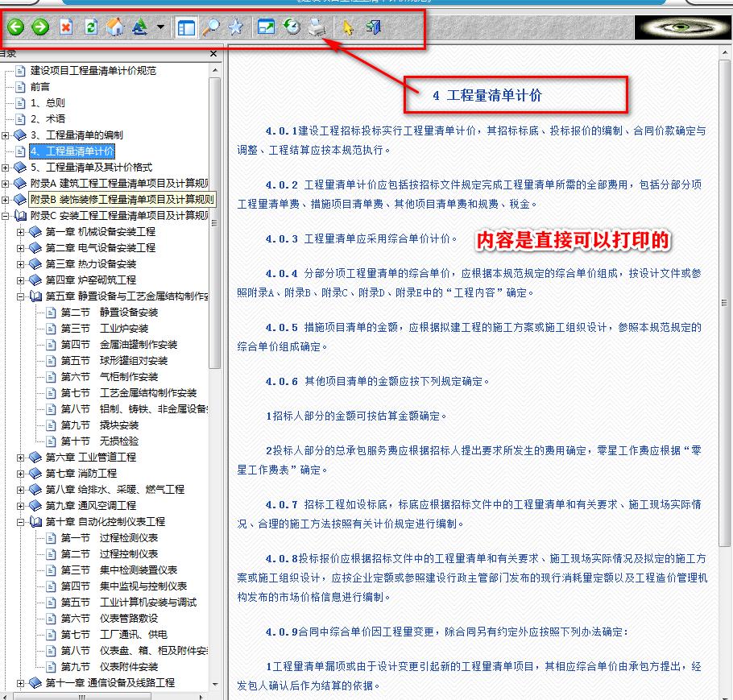Select 1、总则 in contents tree
This screenshot has height=700, width=733.
coord(48,103)
